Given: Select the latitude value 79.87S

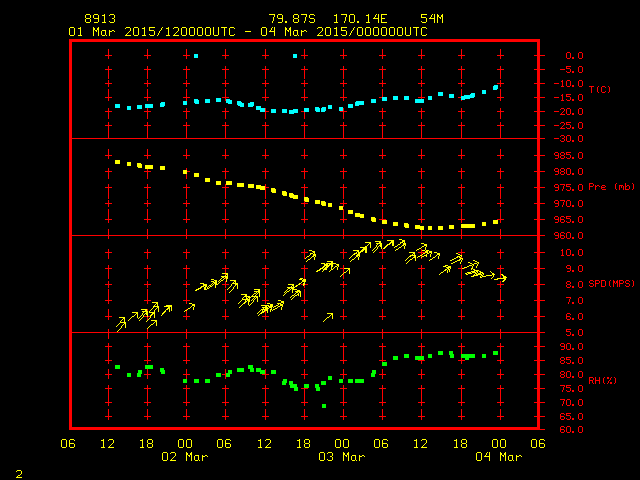Looking at the screenshot, I should coord(292,19).
